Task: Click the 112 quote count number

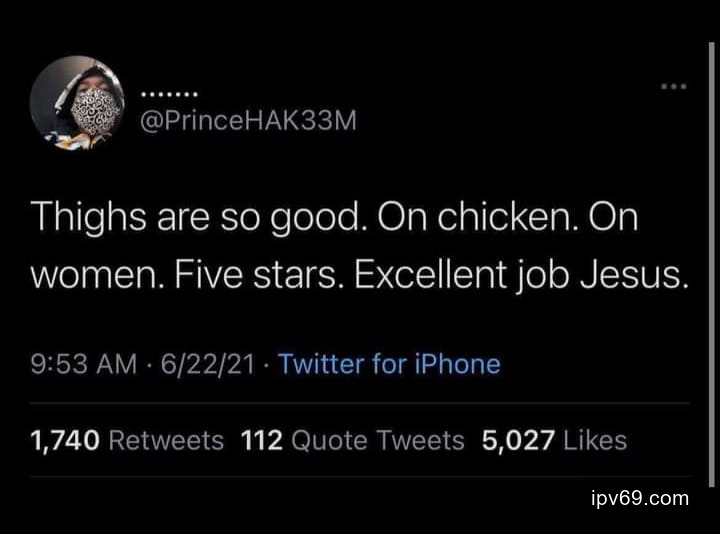Action: [261, 440]
